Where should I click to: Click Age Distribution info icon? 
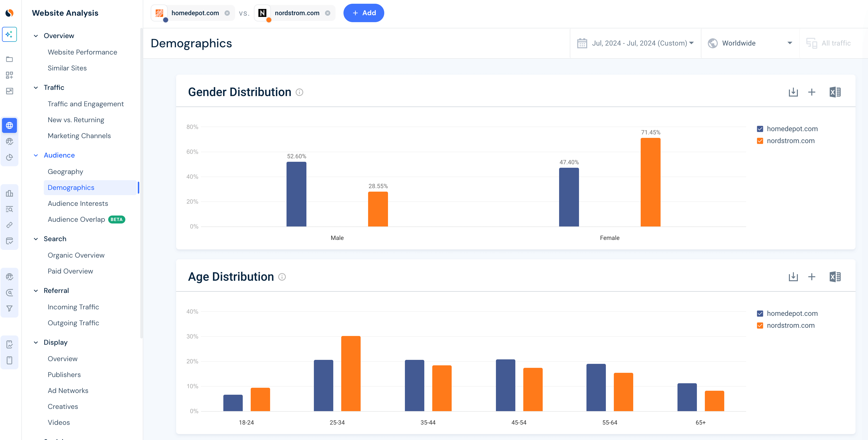click(282, 277)
